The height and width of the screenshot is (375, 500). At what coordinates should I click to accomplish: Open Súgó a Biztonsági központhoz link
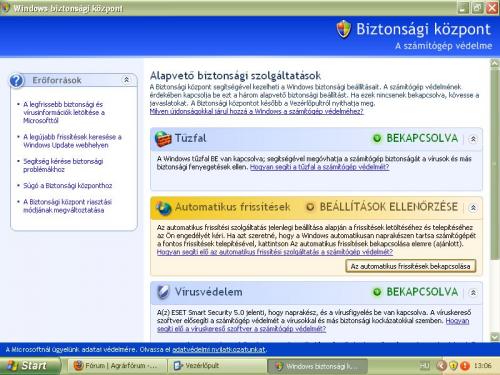(68, 186)
